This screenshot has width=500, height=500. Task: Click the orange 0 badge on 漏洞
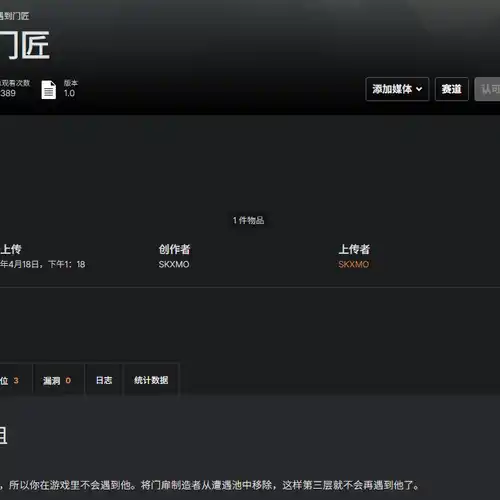(x=68, y=380)
